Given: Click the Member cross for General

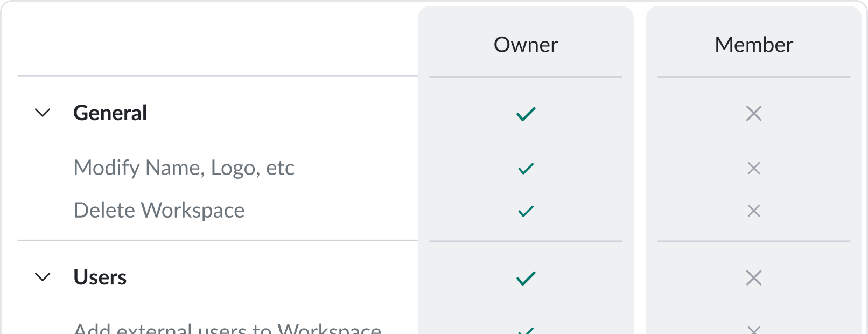Looking at the screenshot, I should (x=754, y=113).
